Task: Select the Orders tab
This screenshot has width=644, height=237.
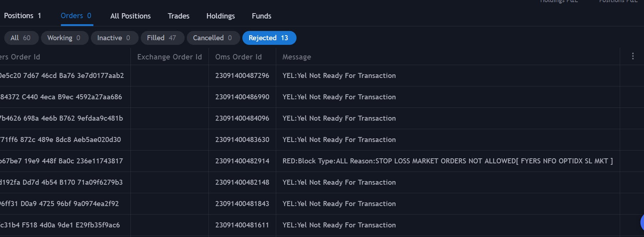Action: click(76, 16)
